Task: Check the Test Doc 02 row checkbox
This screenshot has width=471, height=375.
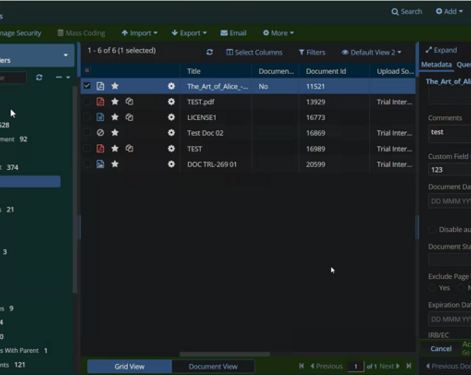Action: click(87, 133)
